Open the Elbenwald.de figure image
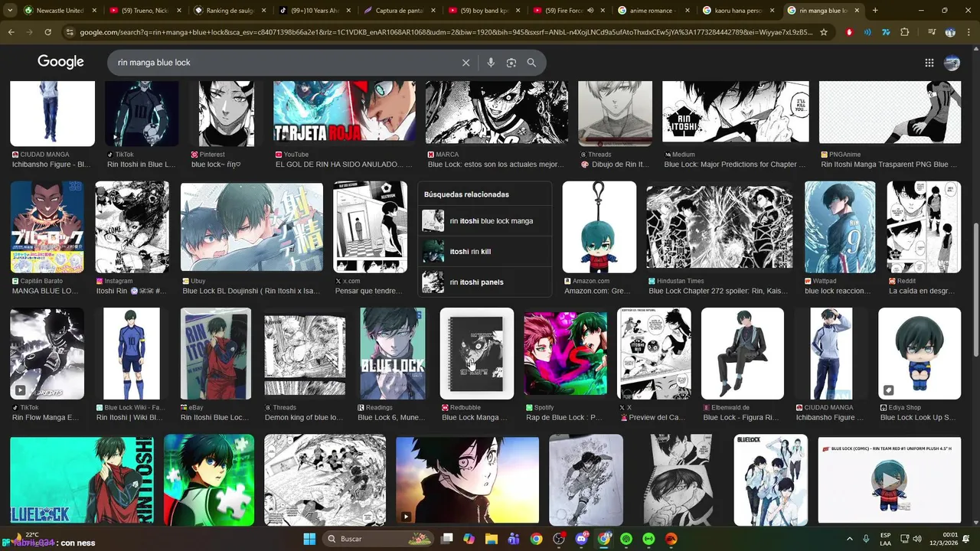This screenshot has height=551, width=980. click(743, 354)
